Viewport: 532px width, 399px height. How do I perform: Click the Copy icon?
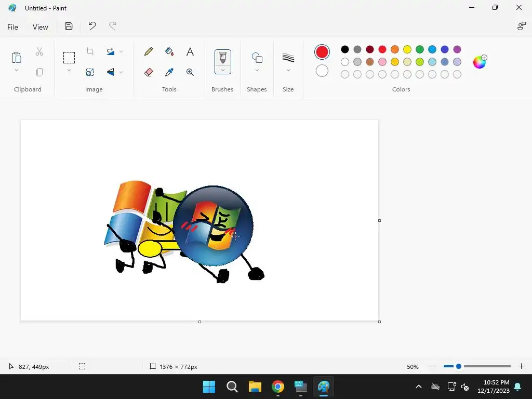click(x=39, y=72)
